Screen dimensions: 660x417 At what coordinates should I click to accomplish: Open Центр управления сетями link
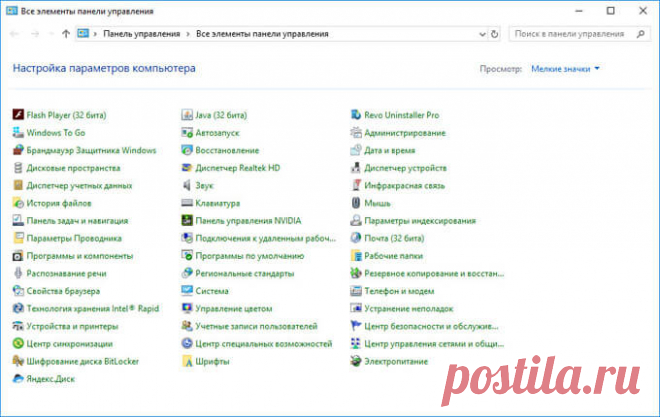coord(434,344)
